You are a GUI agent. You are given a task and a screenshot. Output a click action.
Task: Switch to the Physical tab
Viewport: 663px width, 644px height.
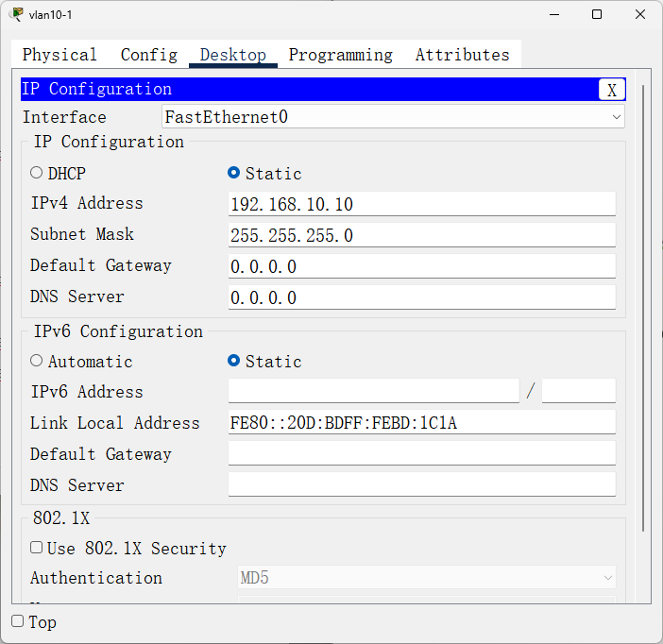[x=59, y=55]
